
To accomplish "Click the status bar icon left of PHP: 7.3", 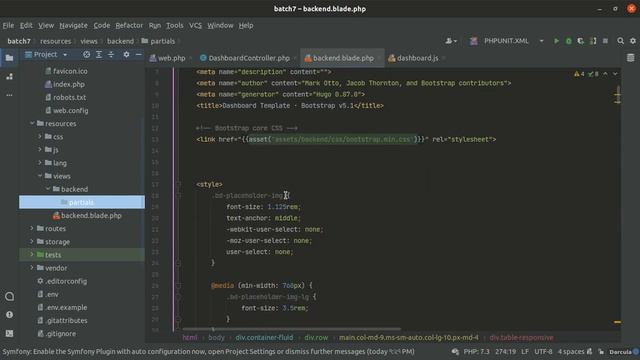I will (x=455, y=351).
